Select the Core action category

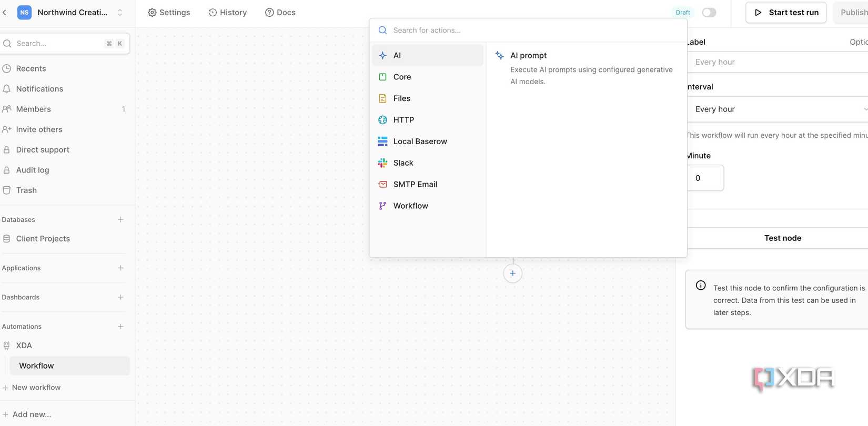[428, 77]
